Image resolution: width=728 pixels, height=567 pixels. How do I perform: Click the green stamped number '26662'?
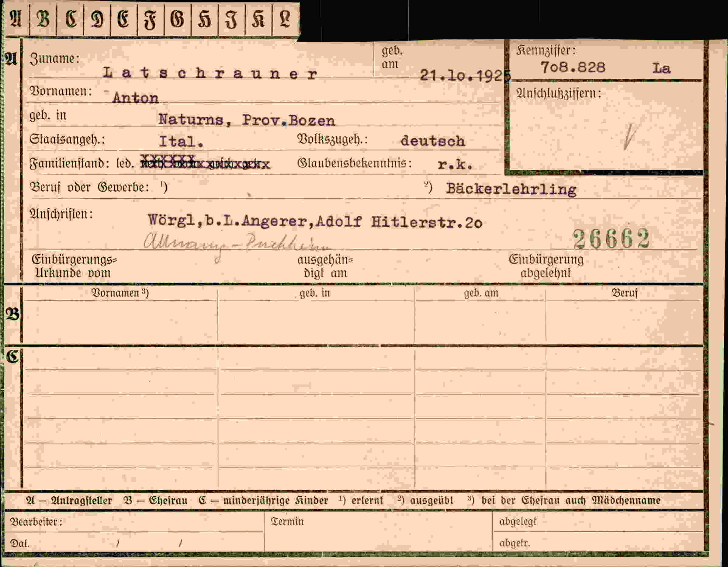611,239
